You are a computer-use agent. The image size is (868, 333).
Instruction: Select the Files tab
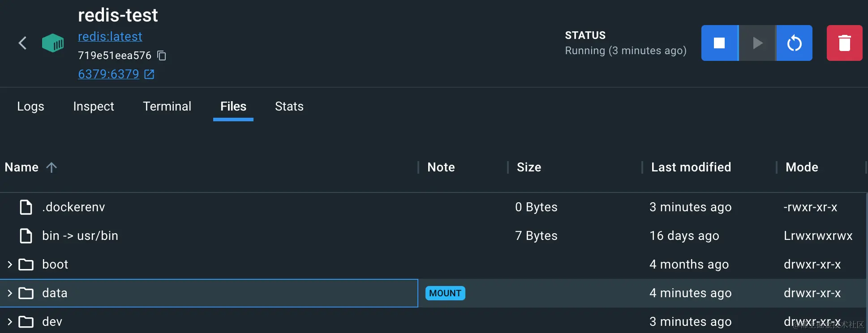pyautogui.click(x=233, y=106)
